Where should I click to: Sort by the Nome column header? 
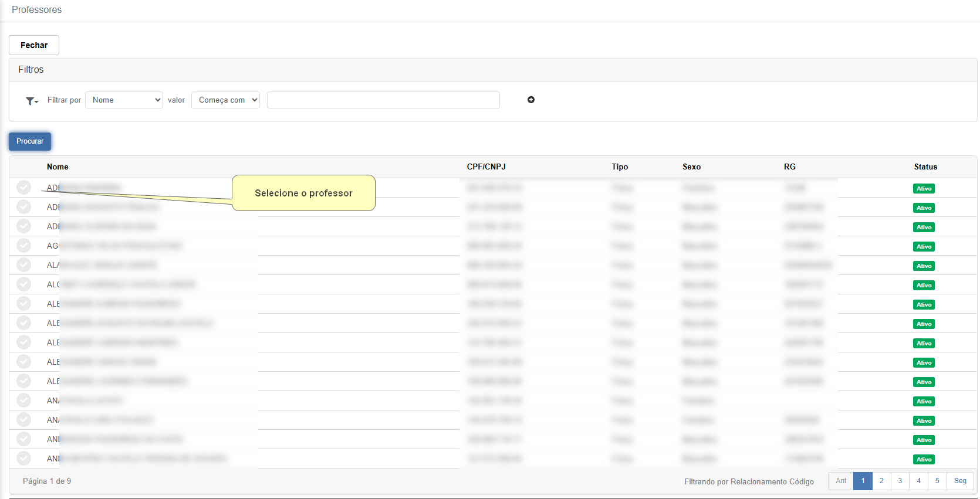click(58, 167)
